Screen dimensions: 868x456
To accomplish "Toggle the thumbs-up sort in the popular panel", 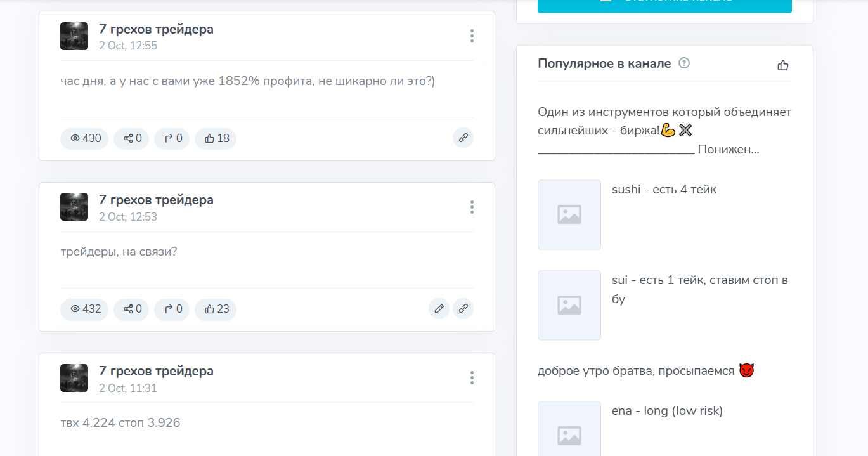I will coord(783,65).
